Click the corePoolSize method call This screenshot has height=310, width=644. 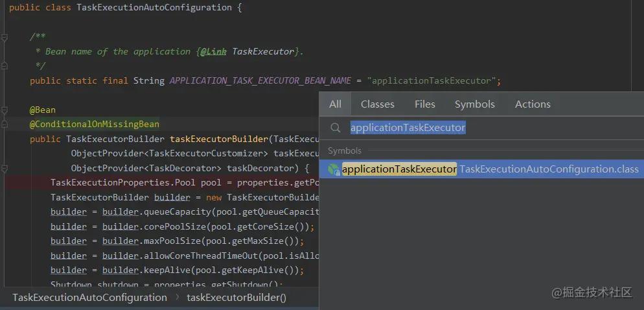(x=174, y=226)
